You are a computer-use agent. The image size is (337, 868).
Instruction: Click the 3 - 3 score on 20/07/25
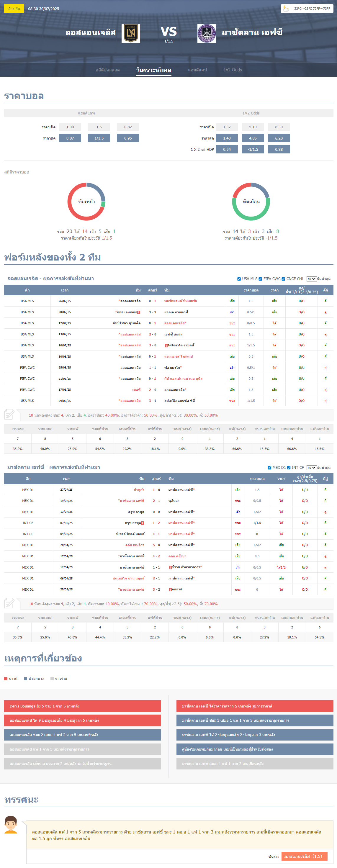click(152, 312)
